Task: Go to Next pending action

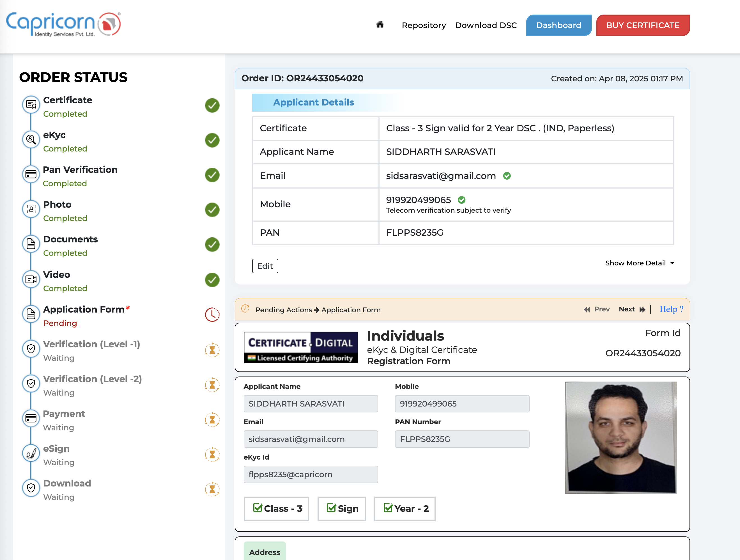Action: click(631, 309)
